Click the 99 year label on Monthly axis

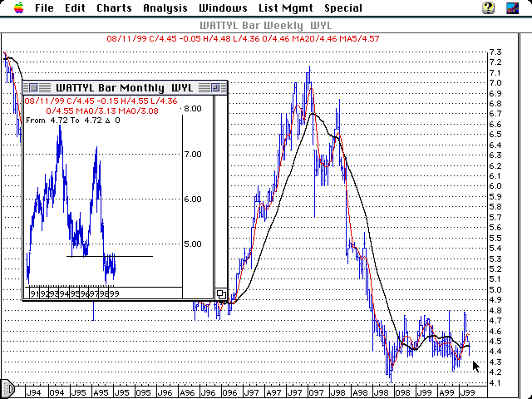[115, 293]
